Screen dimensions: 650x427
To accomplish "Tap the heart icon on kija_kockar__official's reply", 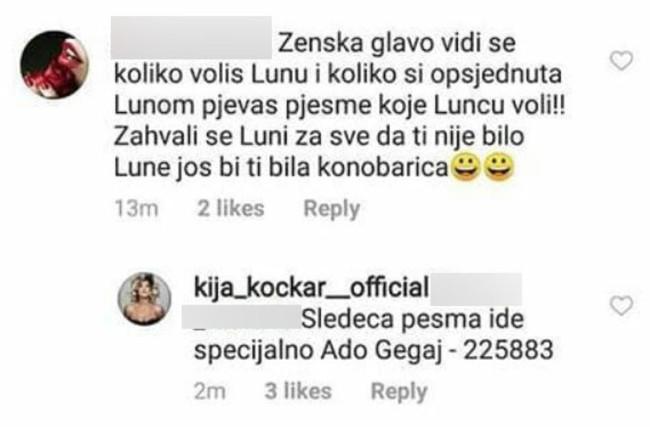I will click(x=621, y=306).
